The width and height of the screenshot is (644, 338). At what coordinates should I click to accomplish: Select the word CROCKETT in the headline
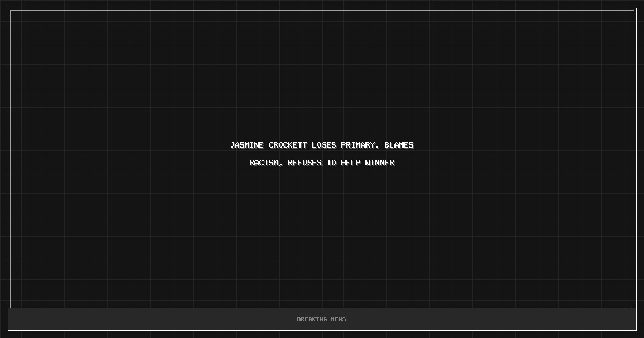288,145
